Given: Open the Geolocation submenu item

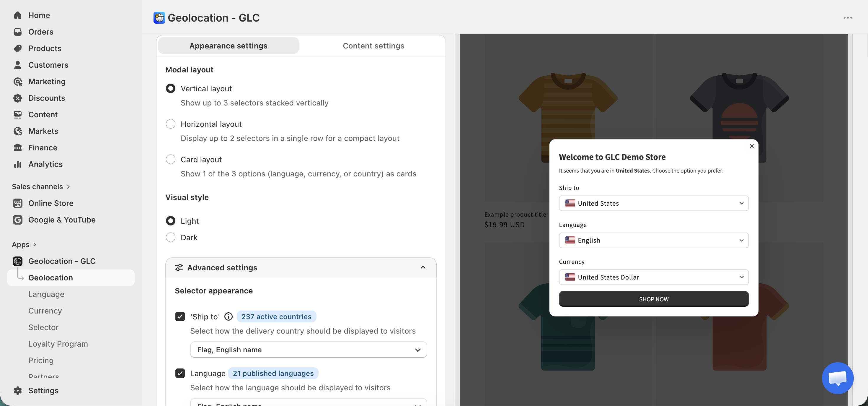Looking at the screenshot, I should pyautogui.click(x=71, y=277).
